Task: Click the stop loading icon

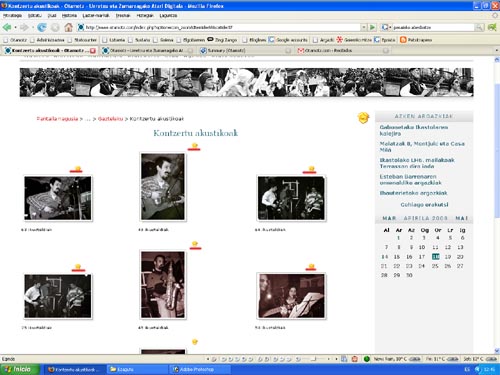Action: tap(55, 27)
